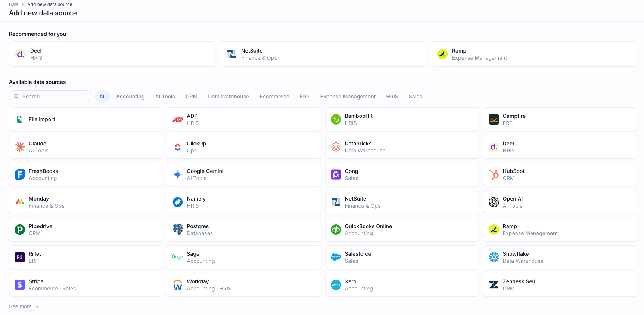Click the Snowflake logo icon
This screenshot has width=644, height=315.
[494, 257]
